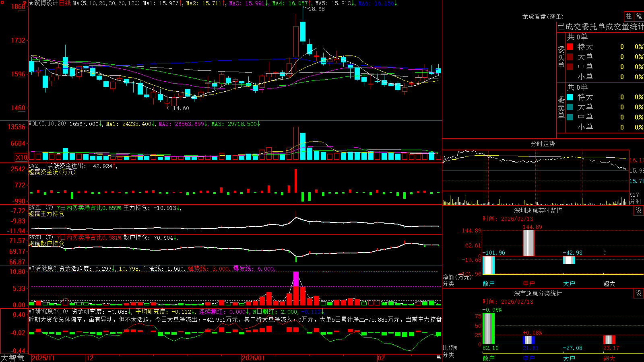The height and width of the screenshot is (362, 644).
Task: Click VOL(5,10,20) indicator label
Action: coord(47,124)
